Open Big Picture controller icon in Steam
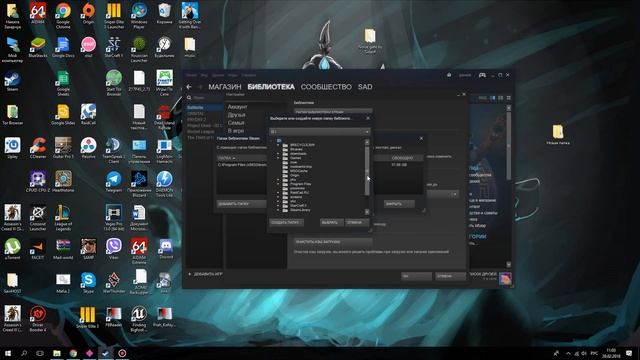 click(x=482, y=75)
